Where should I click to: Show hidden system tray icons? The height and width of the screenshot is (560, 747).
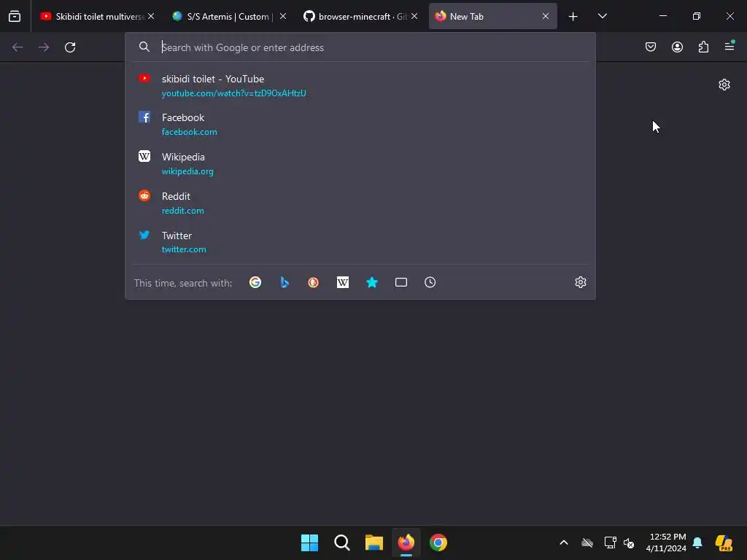pyautogui.click(x=564, y=542)
